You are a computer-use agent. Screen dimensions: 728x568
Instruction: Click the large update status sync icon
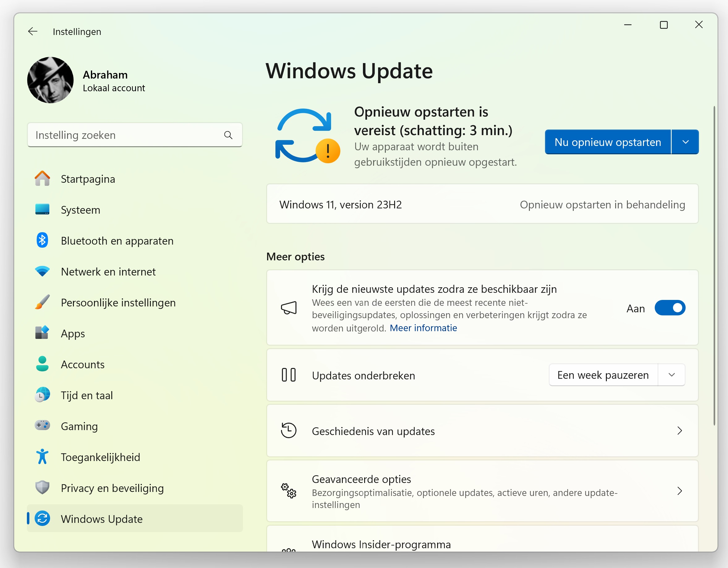pos(307,136)
